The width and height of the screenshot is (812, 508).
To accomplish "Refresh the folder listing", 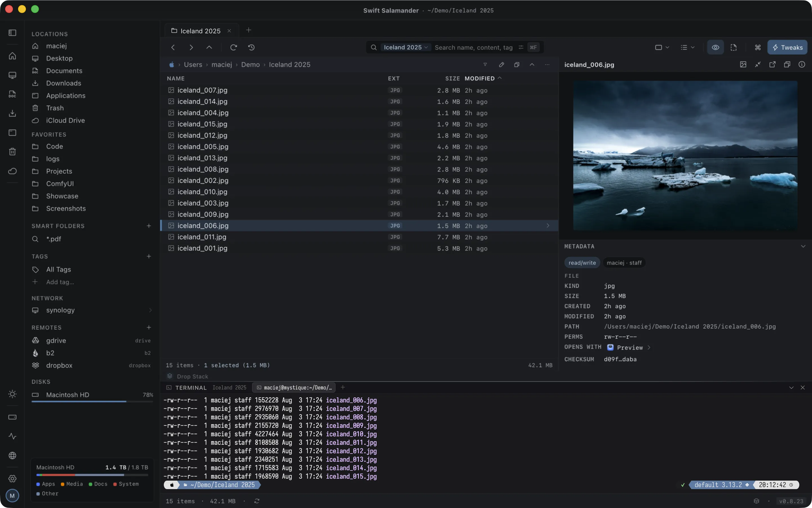I will [x=233, y=47].
